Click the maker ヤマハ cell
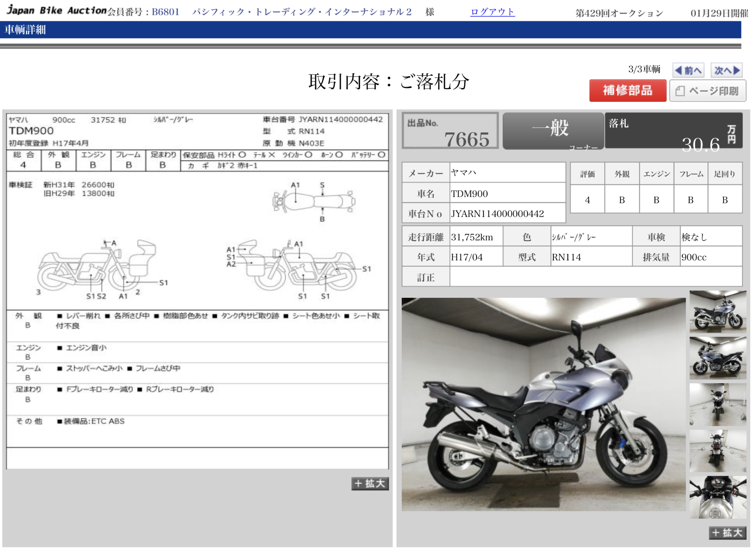 [507, 173]
